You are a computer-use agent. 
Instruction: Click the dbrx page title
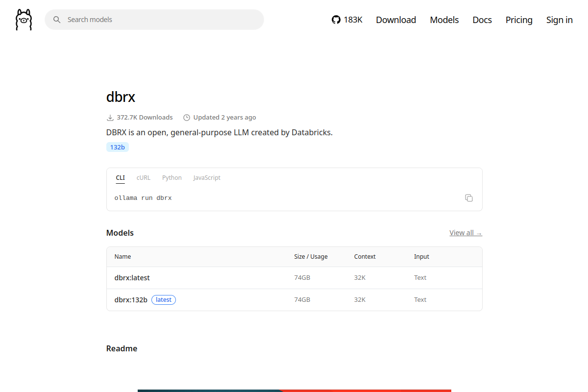(121, 97)
